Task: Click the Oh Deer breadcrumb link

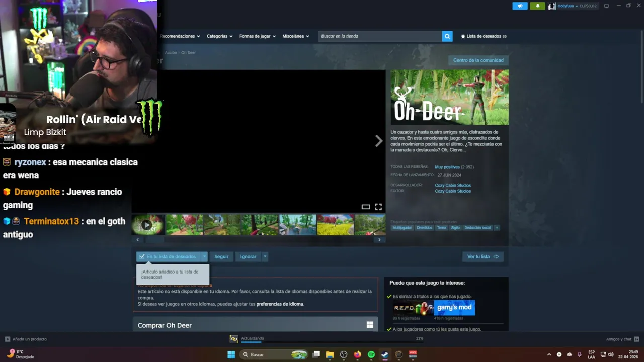Action: [x=188, y=52]
